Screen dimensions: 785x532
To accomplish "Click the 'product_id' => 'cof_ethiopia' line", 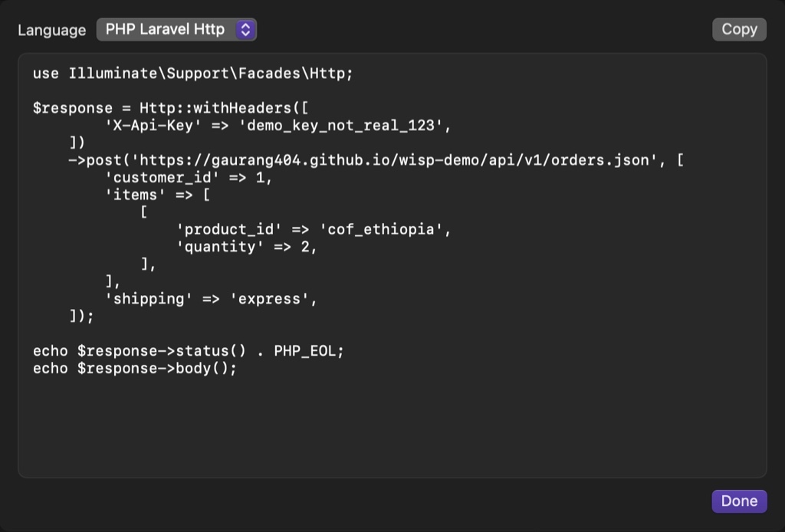I will [314, 230].
